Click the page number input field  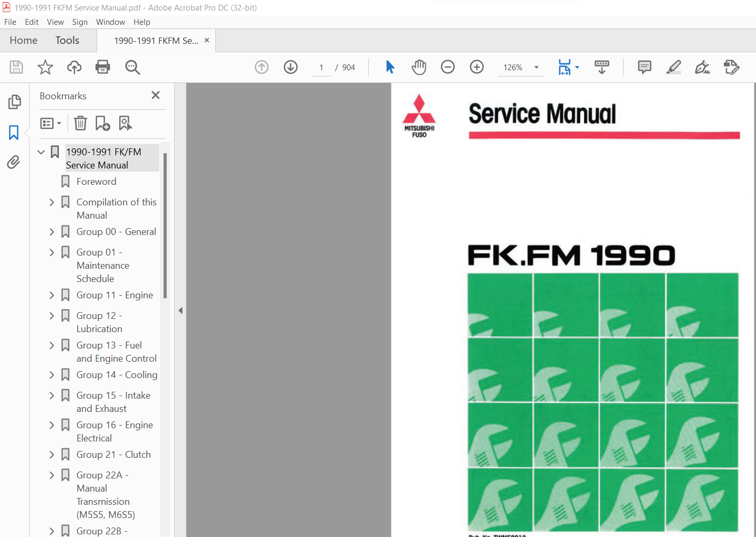point(321,68)
